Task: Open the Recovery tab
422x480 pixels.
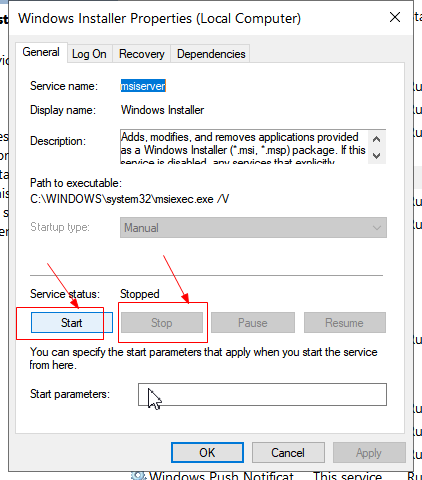Action: [x=142, y=54]
